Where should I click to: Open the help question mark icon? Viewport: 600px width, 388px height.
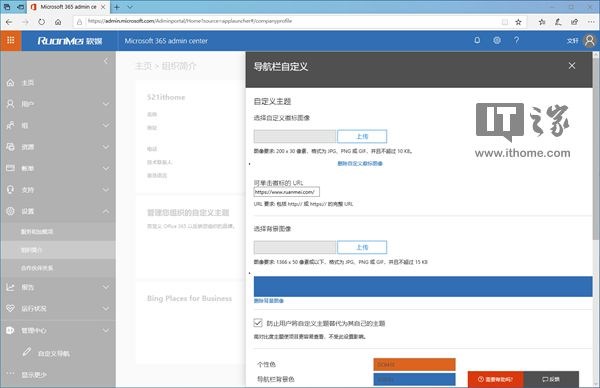coord(516,40)
